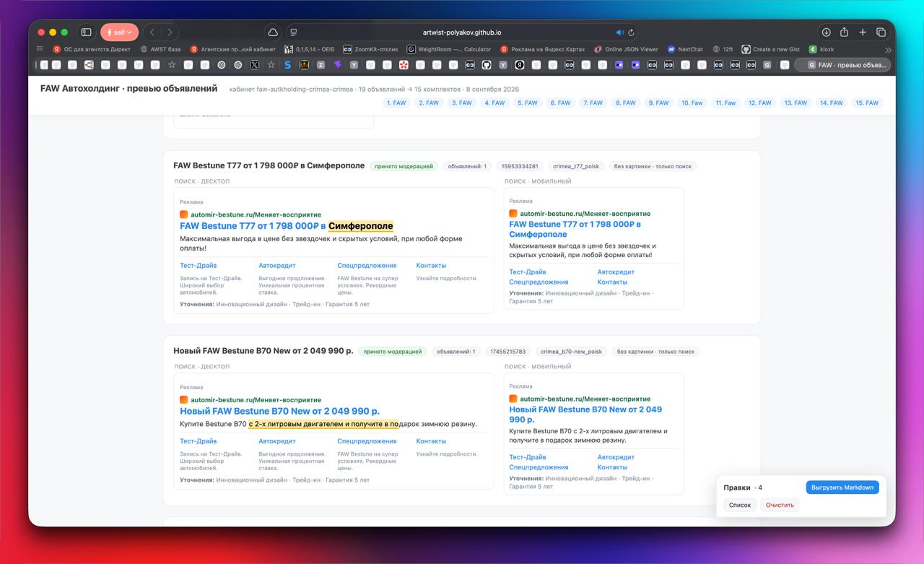Image resolution: width=924 pixels, height=564 pixels.
Task: Click the highlighted word "Симферополе" in desktop headline
Action: click(361, 226)
